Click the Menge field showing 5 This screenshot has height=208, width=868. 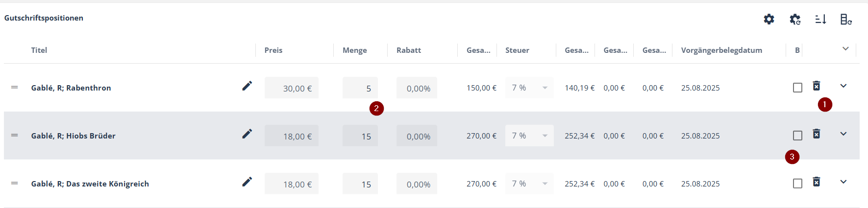(360, 88)
